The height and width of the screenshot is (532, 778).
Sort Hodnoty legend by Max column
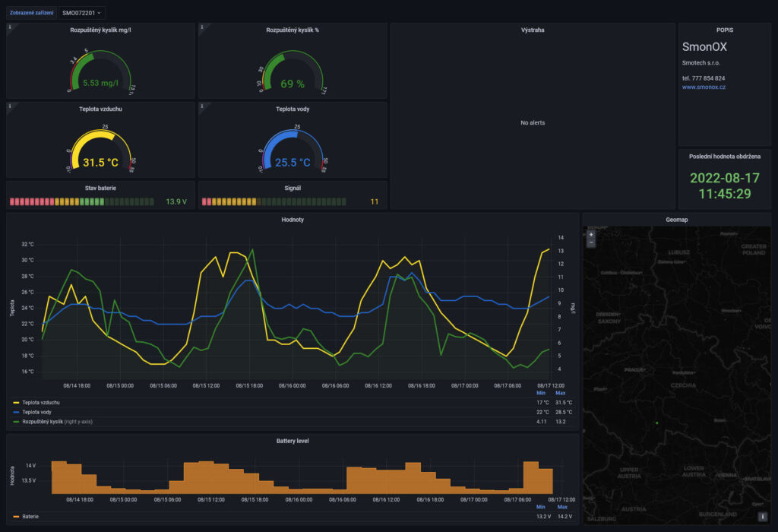coord(561,393)
